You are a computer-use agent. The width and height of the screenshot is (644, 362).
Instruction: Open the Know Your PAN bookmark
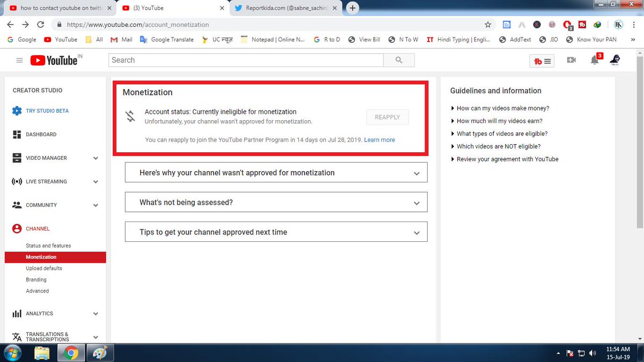[591, 40]
